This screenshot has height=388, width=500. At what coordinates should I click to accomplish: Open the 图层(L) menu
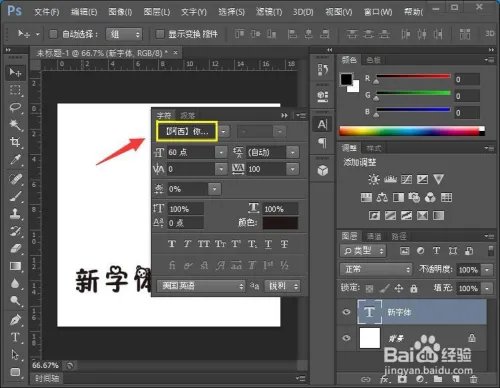click(x=157, y=12)
